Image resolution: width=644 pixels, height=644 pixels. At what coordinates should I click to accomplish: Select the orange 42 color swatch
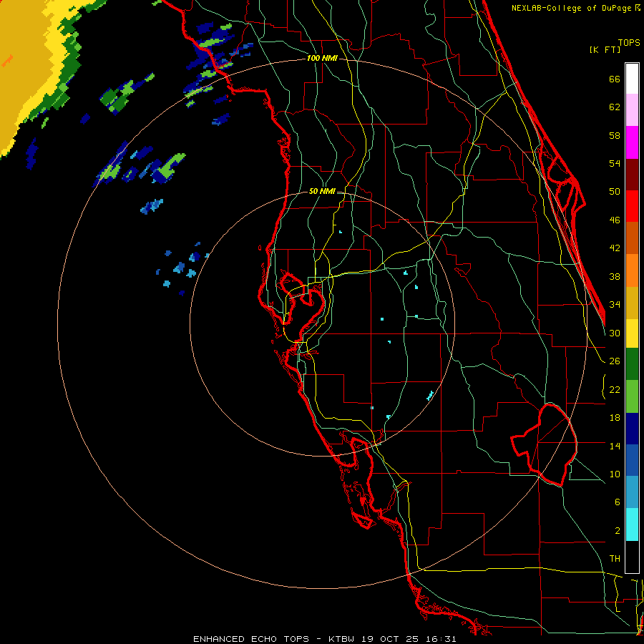click(632, 270)
